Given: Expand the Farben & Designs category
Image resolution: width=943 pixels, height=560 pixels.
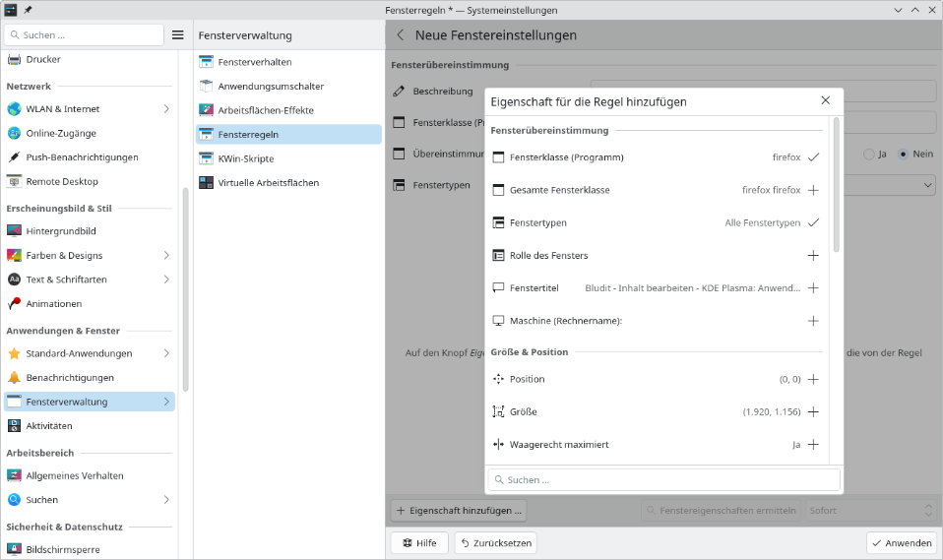Looking at the screenshot, I should [x=166, y=256].
